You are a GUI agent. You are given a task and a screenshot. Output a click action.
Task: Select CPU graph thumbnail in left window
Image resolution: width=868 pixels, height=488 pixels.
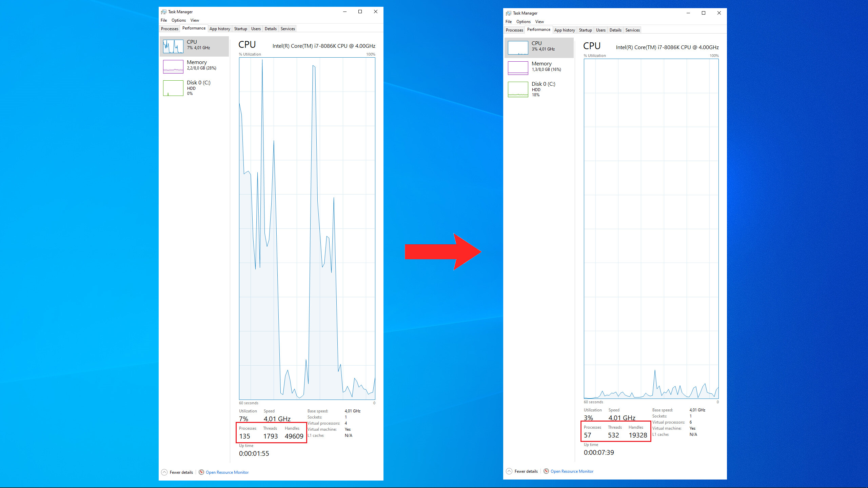(173, 46)
